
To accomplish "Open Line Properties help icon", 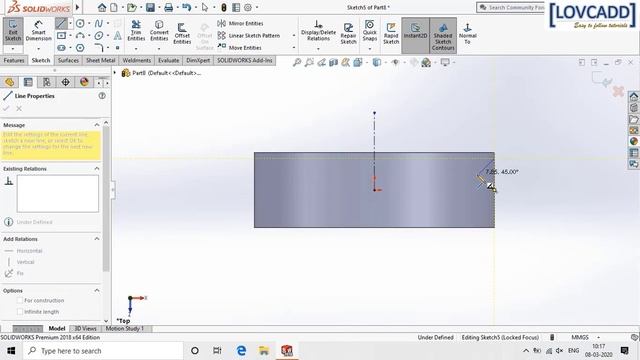I will click(102, 96).
